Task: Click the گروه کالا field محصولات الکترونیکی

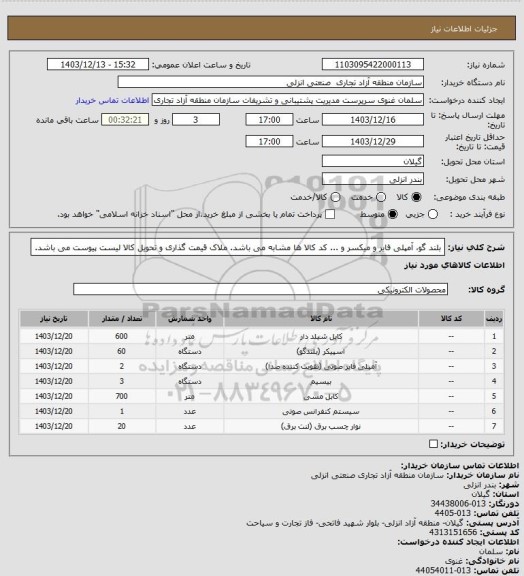Action: (260, 289)
